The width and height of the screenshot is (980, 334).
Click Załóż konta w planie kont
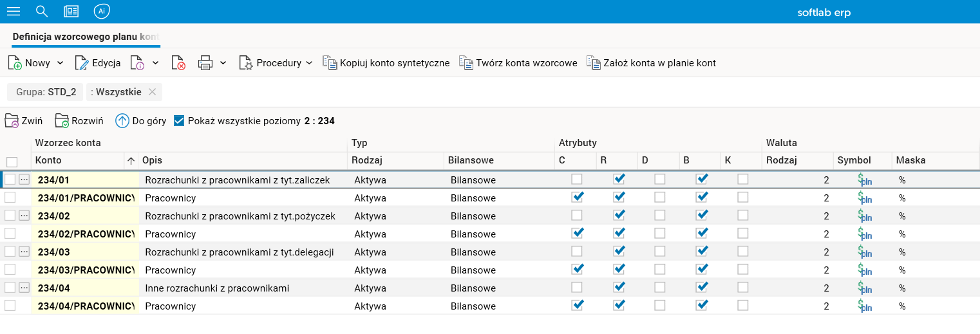coord(652,63)
